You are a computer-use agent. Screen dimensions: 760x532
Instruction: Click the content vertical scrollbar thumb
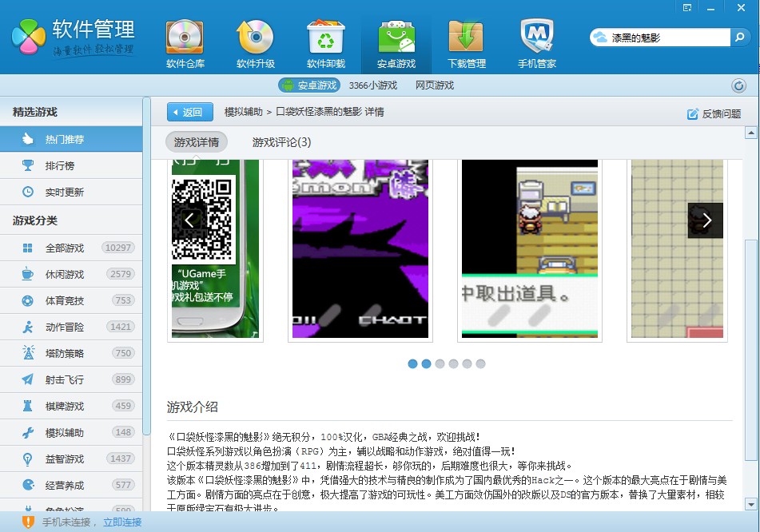click(750, 350)
